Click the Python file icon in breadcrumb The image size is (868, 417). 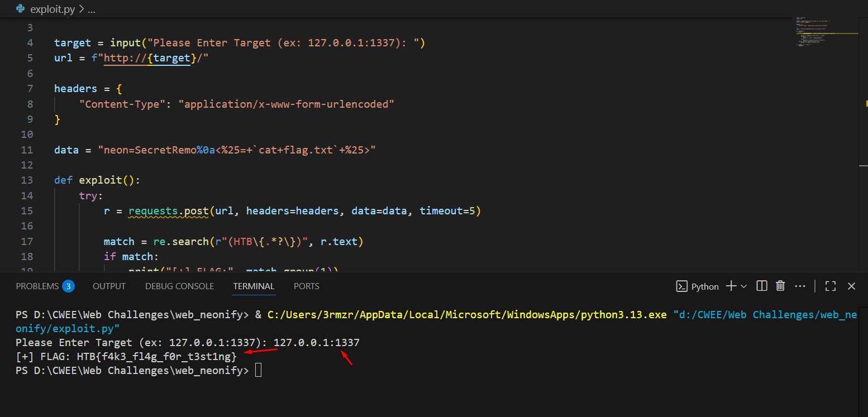[x=21, y=9]
